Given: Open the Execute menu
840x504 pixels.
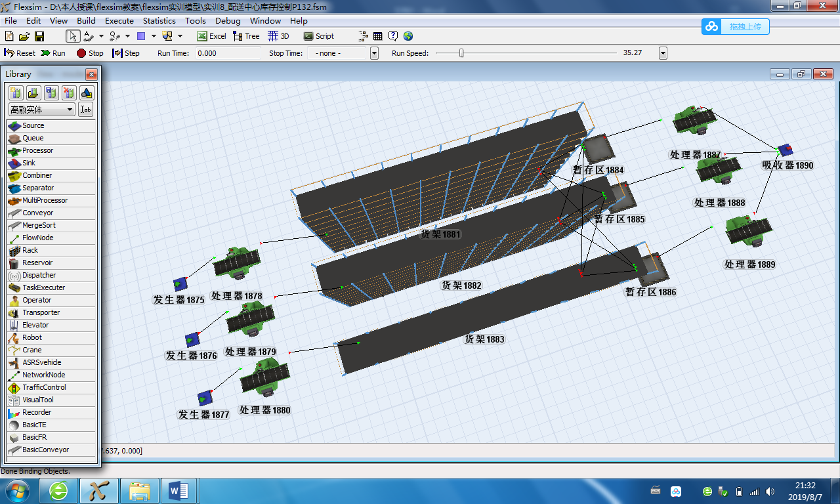Looking at the screenshot, I should [119, 20].
